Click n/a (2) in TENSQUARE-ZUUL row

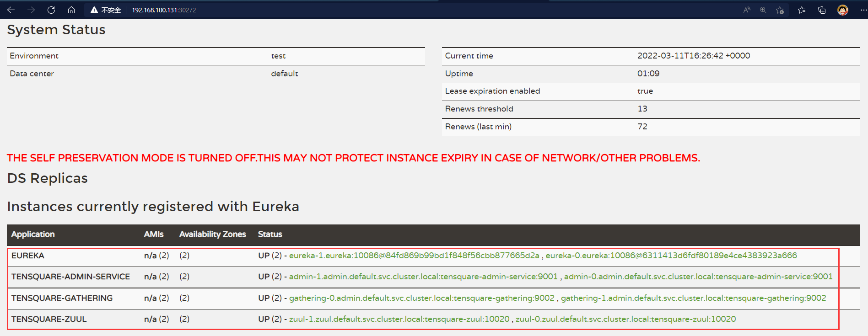pos(156,319)
